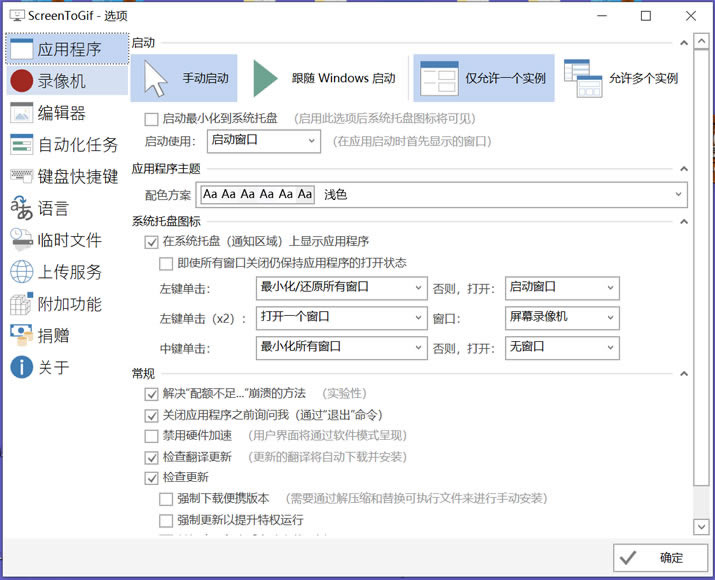Click the 临时文件 drive icon
Image resolution: width=715 pixels, height=580 pixels.
[21, 240]
